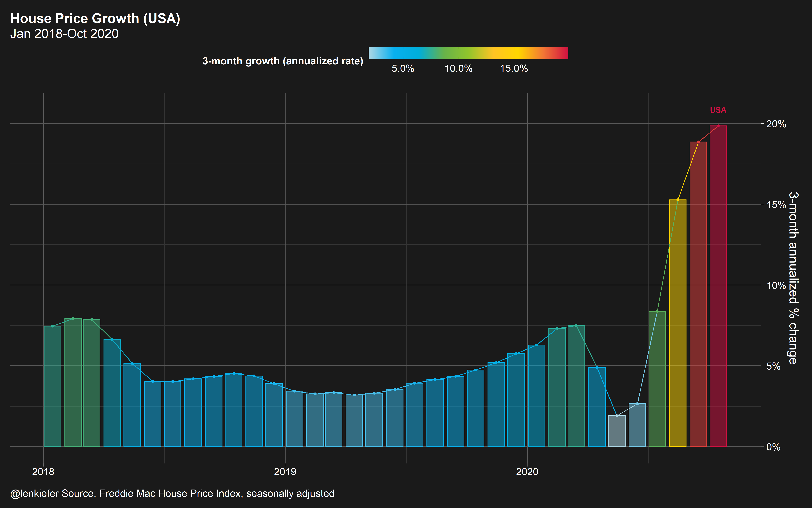Click the red-orange bar just below 20%
Viewport: 812px width, 508px height.
(698, 294)
